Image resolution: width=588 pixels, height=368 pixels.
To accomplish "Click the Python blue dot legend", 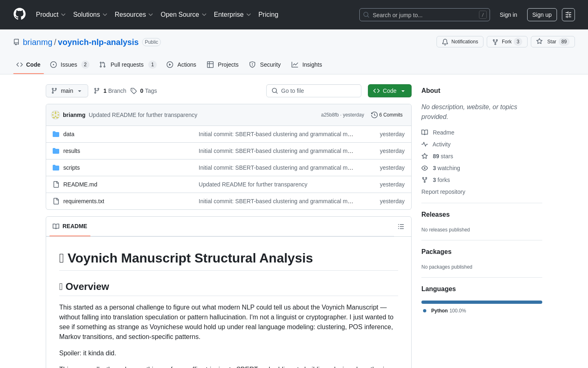I will tap(425, 311).
